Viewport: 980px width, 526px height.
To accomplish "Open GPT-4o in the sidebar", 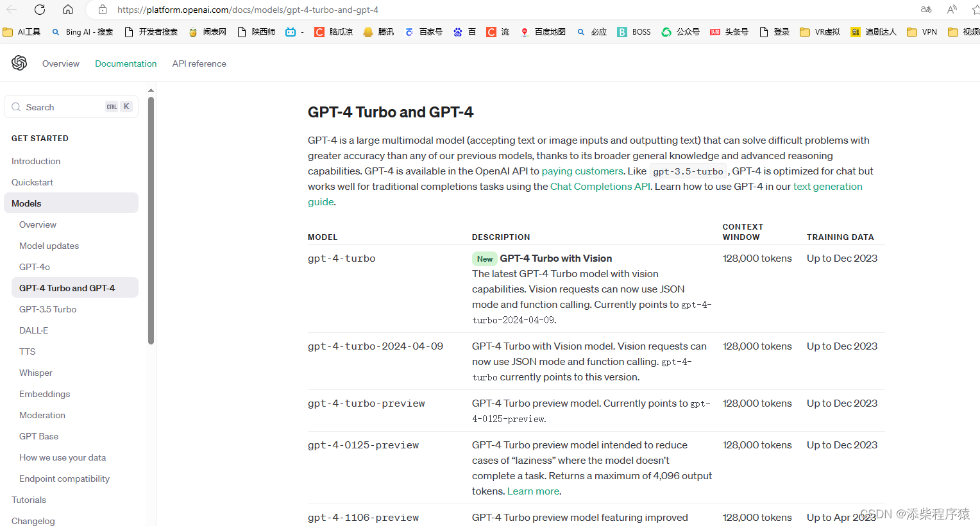I will (x=35, y=267).
